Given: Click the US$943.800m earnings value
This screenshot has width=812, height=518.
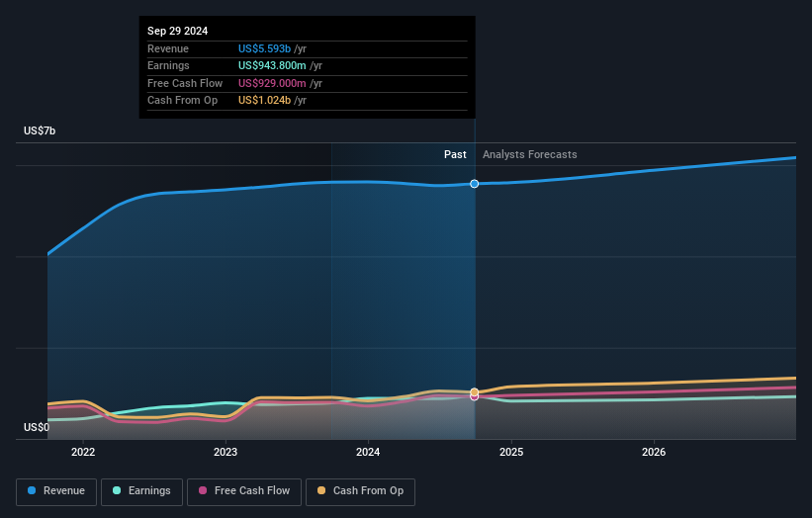Looking at the screenshot, I should (272, 65).
